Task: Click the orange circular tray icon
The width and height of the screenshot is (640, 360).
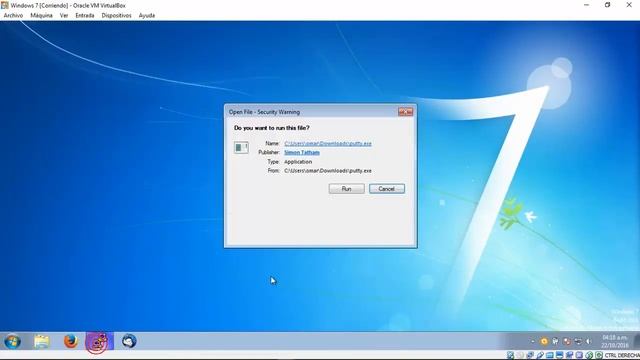Action: [x=544, y=341]
